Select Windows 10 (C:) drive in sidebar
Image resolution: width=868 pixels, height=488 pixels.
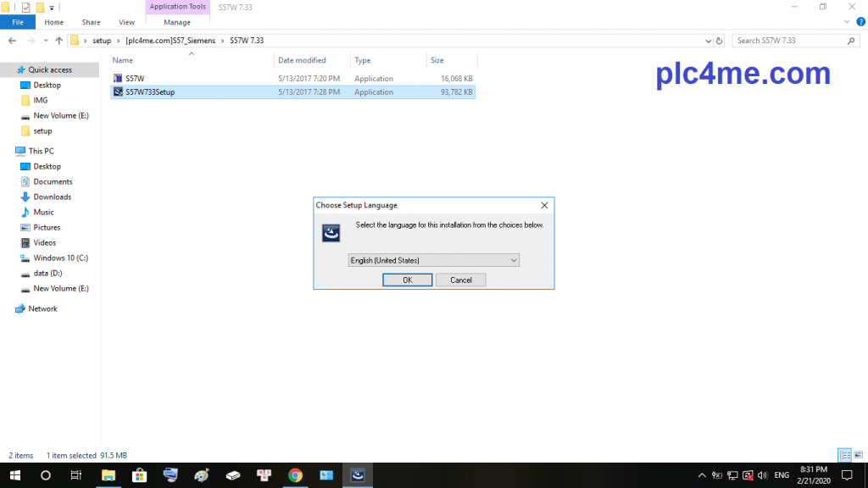point(60,258)
